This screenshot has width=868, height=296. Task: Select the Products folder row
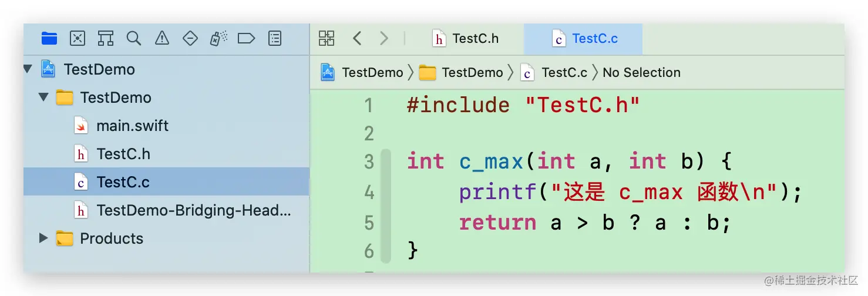coord(166,238)
